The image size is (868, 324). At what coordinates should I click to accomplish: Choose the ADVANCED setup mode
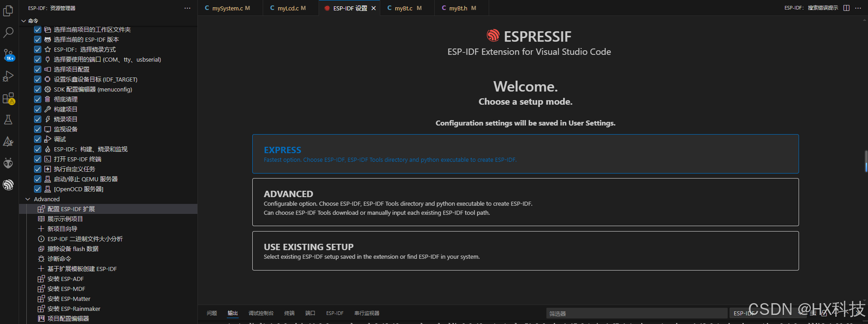525,202
